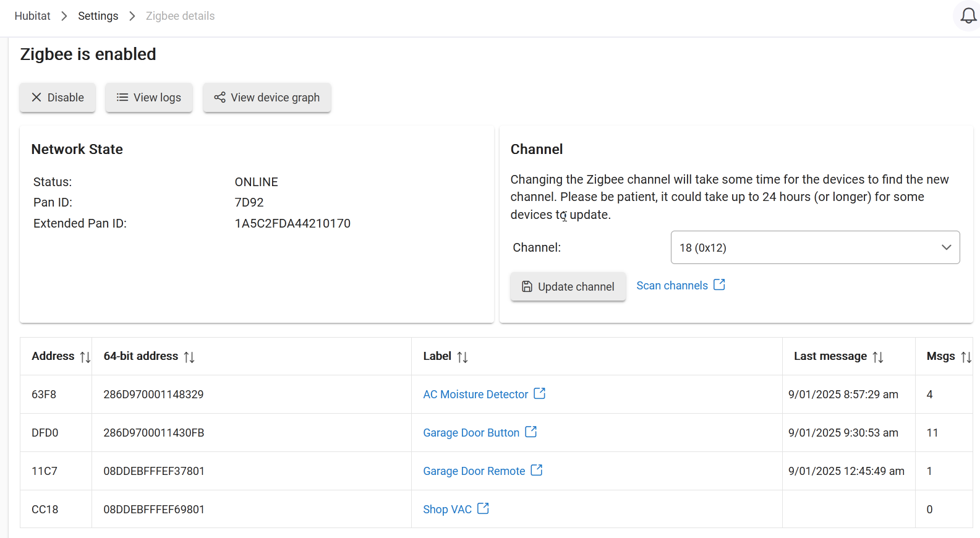Sort by Last message column arrows
980x538 pixels.
878,357
